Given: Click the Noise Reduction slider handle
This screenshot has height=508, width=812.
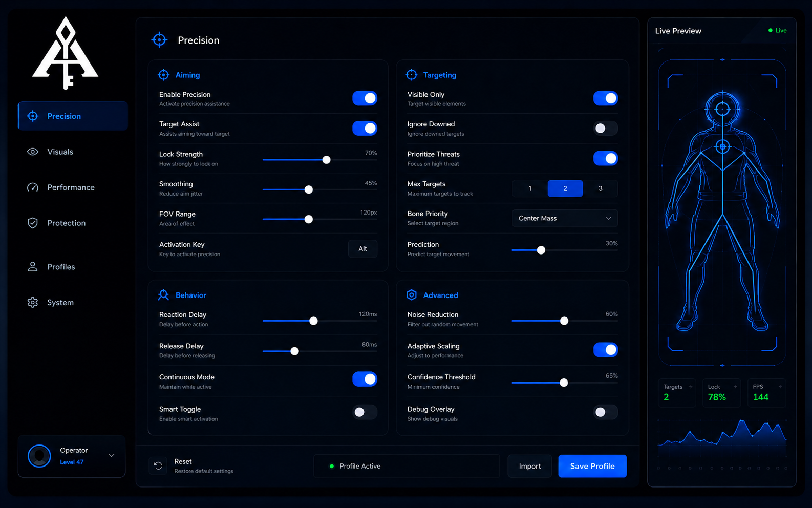Looking at the screenshot, I should pos(564,321).
